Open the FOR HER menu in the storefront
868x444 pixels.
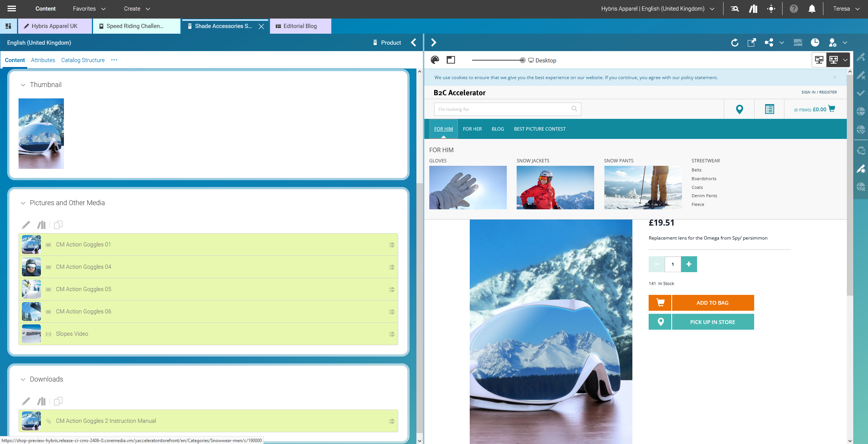(472, 129)
